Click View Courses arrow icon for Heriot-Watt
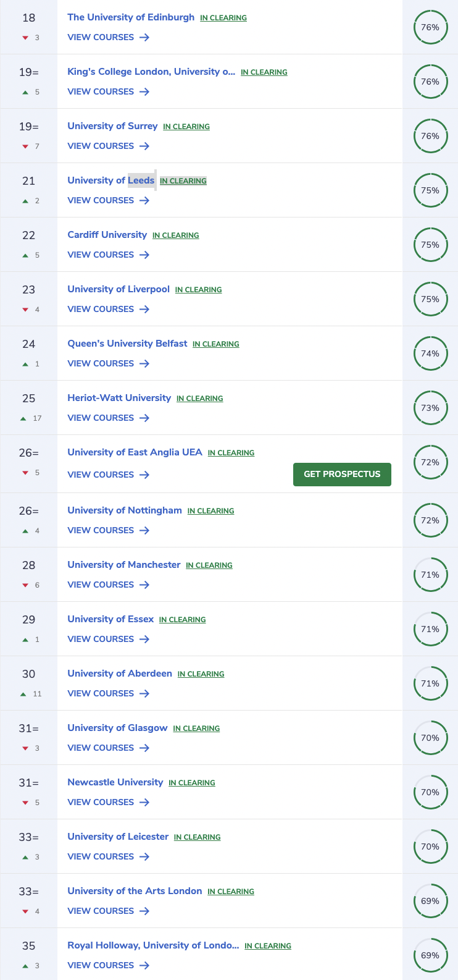This screenshot has width=458, height=980. tap(144, 418)
